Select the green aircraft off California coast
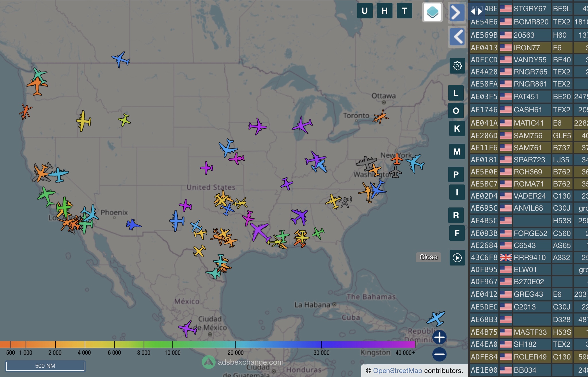The height and width of the screenshot is (377, 588). pos(46,196)
